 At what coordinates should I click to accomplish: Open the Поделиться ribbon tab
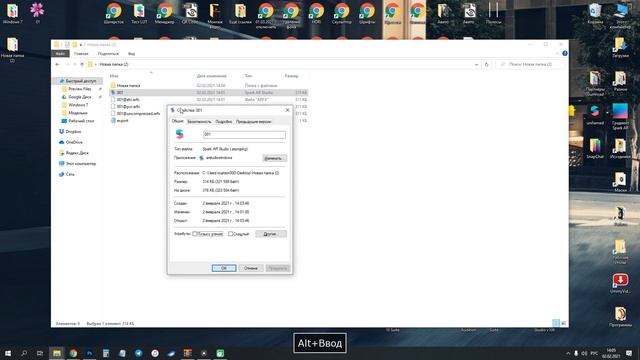click(108, 53)
